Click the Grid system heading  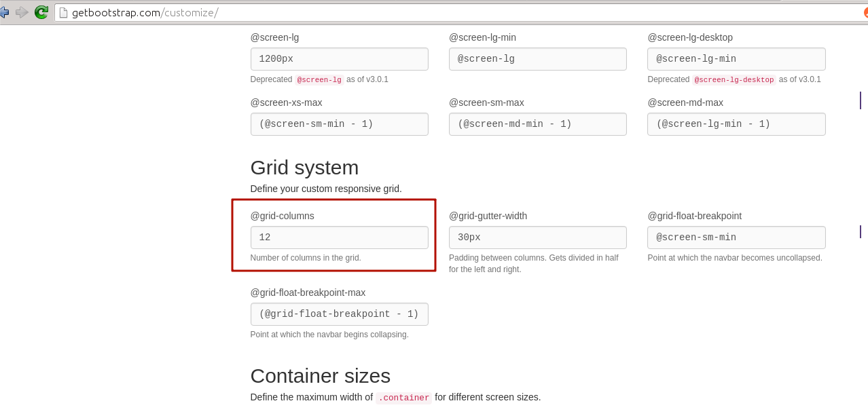pyautogui.click(x=304, y=168)
